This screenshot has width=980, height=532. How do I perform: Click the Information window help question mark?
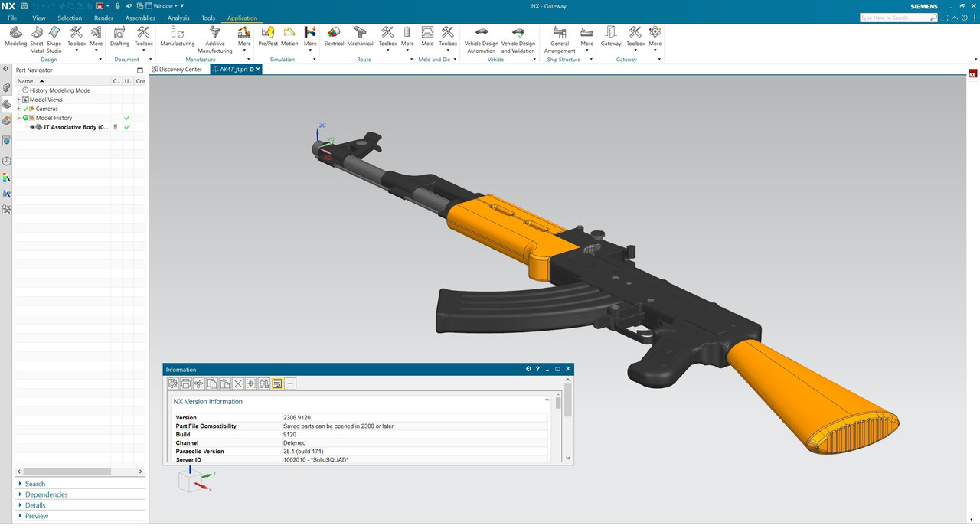tap(537, 369)
